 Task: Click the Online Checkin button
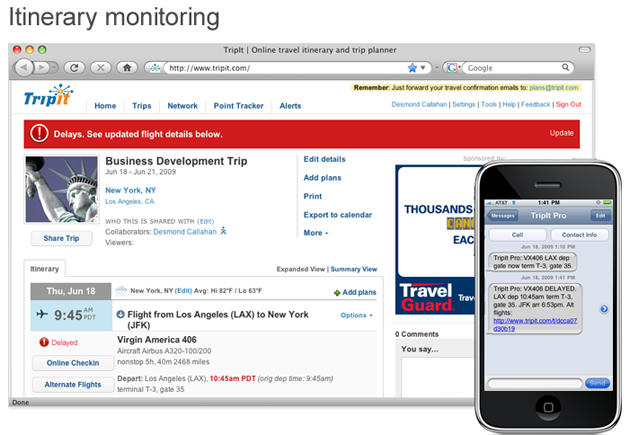[x=73, y=363]
